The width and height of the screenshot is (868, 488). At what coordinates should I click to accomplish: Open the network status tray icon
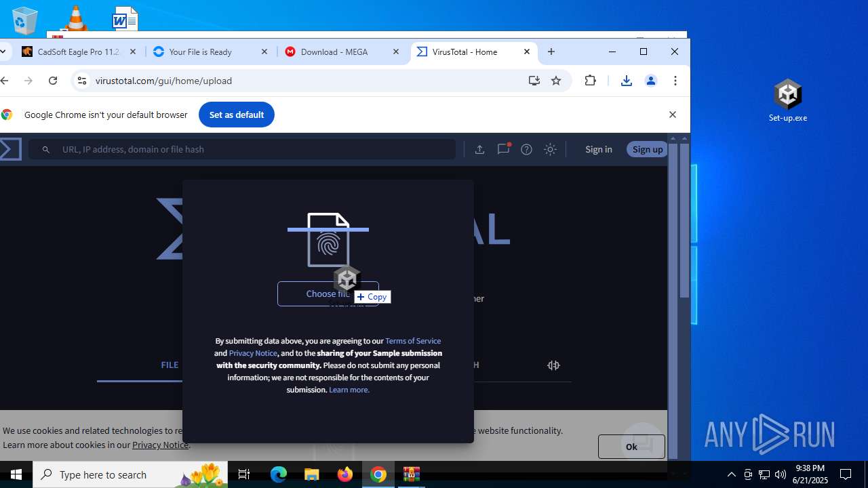(764, 474)
